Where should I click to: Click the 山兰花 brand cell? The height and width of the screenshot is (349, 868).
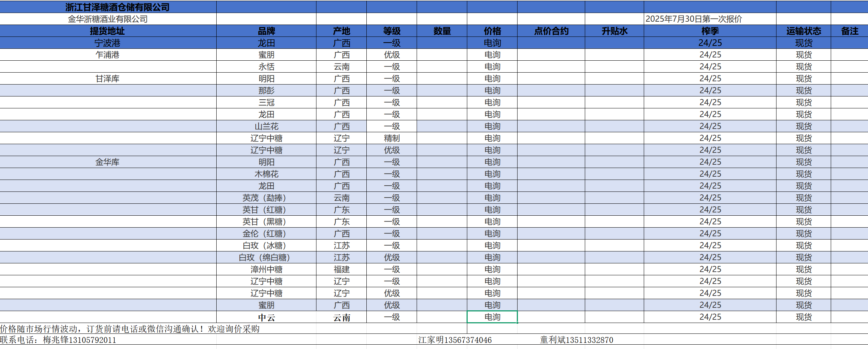coord(266,126)
